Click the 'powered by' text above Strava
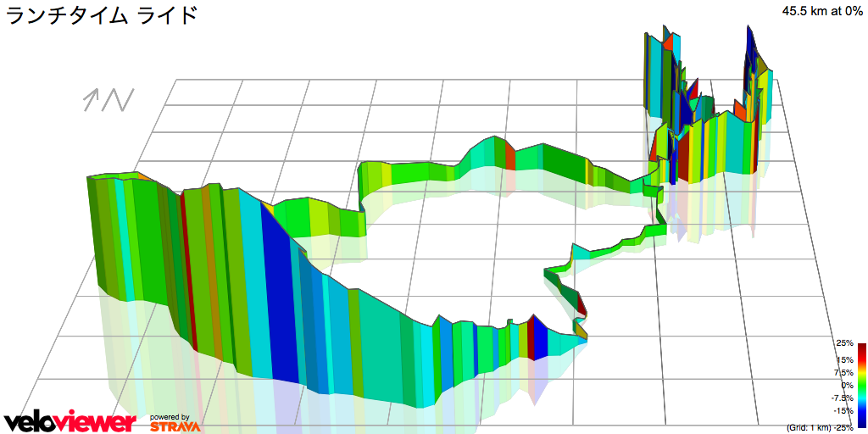This screenshot has width=868, height=434. click(170, 417)
